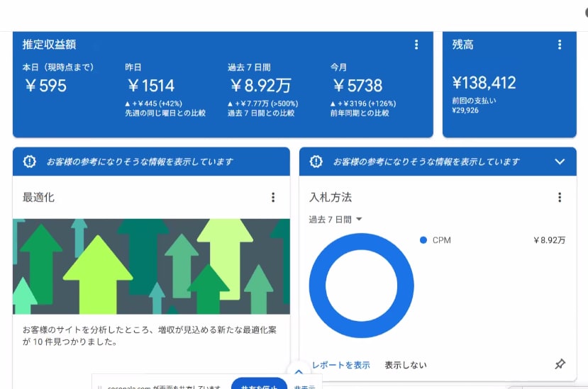Click the blue CPM donut chart ring
588x389 pixels.
pyautogui.click(x=317, y=286)
